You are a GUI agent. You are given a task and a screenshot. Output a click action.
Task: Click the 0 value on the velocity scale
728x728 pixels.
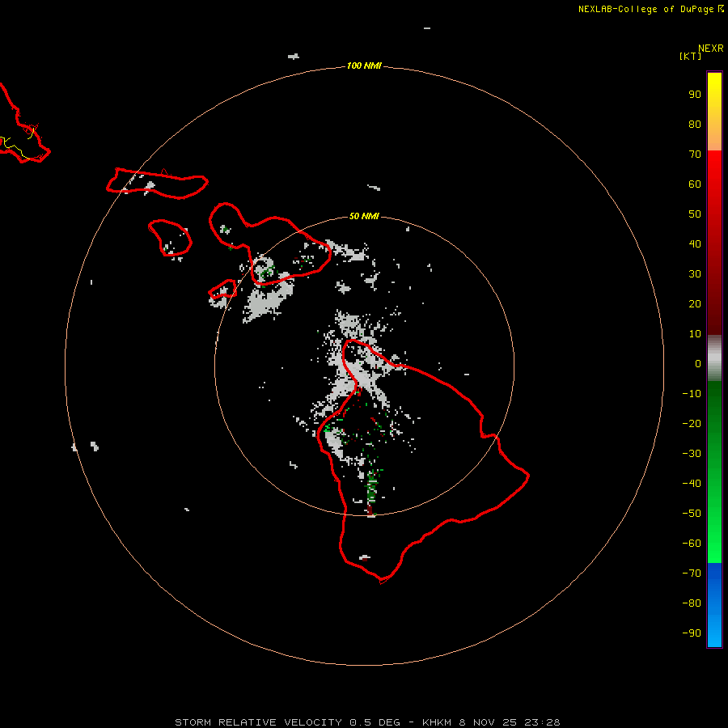point(698,363)
